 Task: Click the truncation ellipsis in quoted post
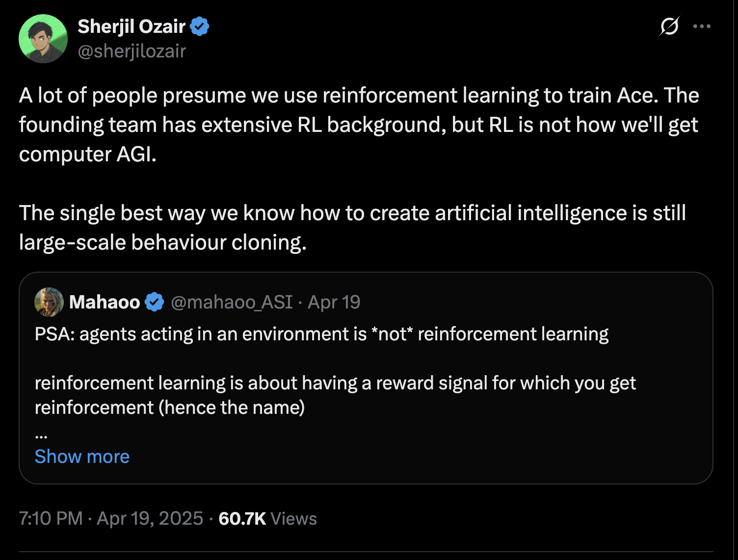[x=41, y=434]
